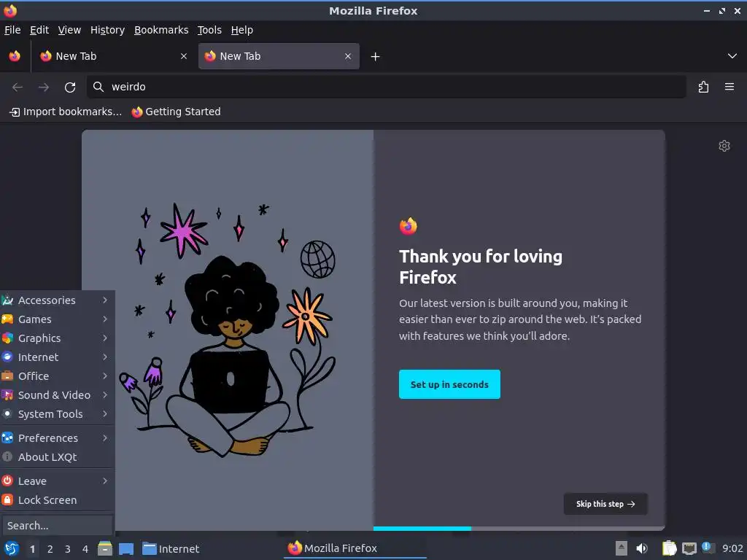
Task: Click the Mozilla Firefox taskbar entry
Action: 355,548
